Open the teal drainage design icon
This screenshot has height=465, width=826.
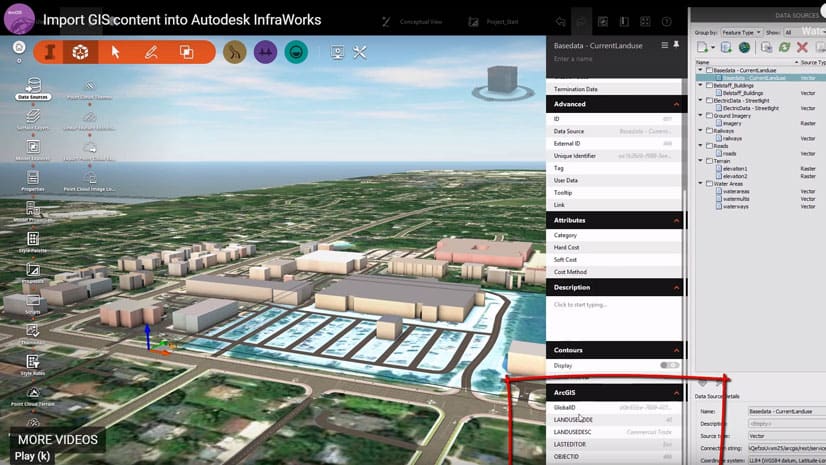tap(296, 52)
